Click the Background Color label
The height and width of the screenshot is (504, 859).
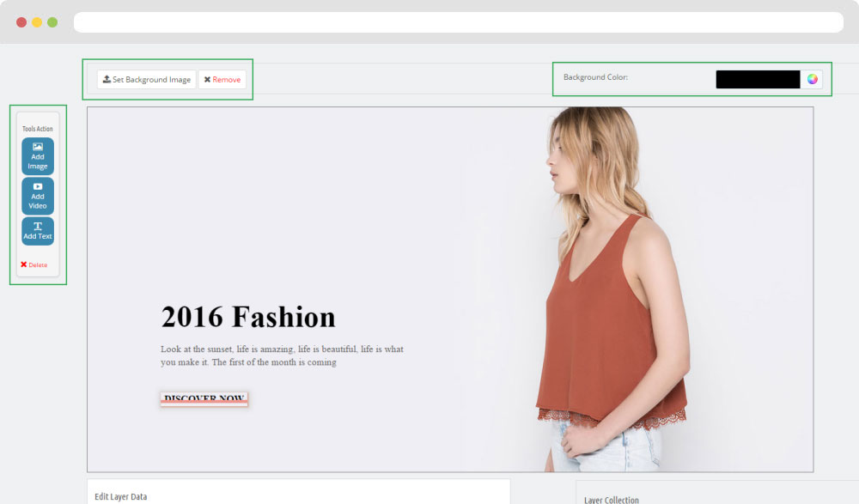click(x=595, y=77)
